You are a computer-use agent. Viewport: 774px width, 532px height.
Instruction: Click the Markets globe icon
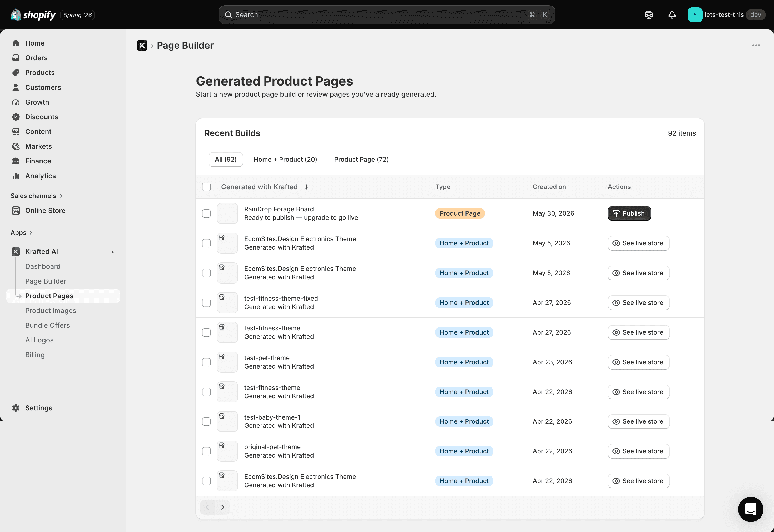tap(16, 146)
